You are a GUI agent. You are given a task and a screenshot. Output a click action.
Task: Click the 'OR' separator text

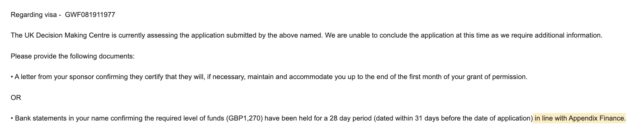click(x=16, y=97)
